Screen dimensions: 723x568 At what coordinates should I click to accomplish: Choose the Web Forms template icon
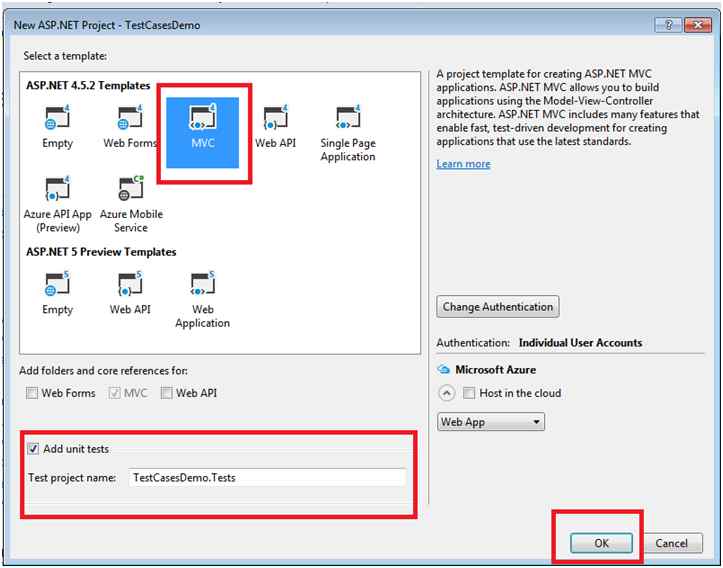pyautogui.click(x=130, y=118)
